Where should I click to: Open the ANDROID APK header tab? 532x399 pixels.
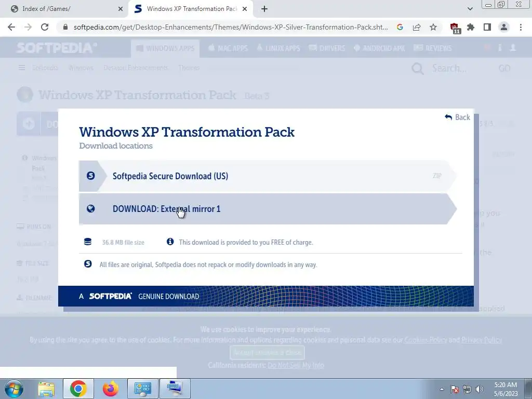(x=379, y=48)
